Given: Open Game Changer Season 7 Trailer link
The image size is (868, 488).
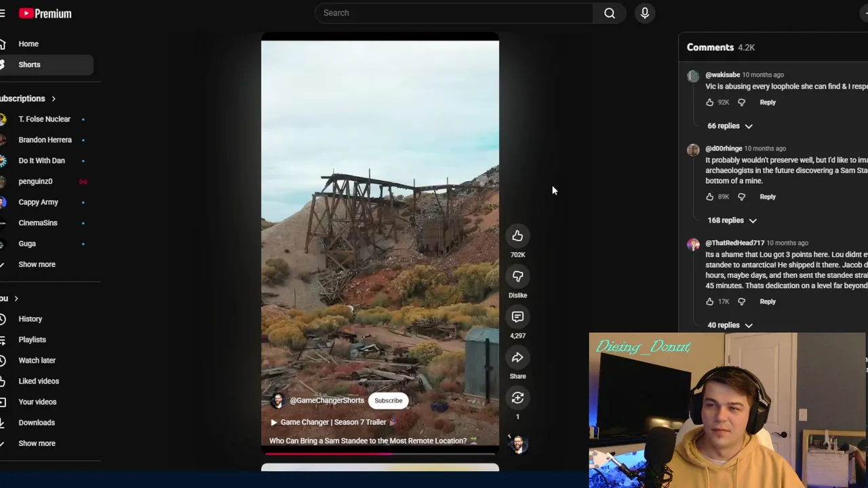Looking at the screenshot, I should (x=333, y=422).
